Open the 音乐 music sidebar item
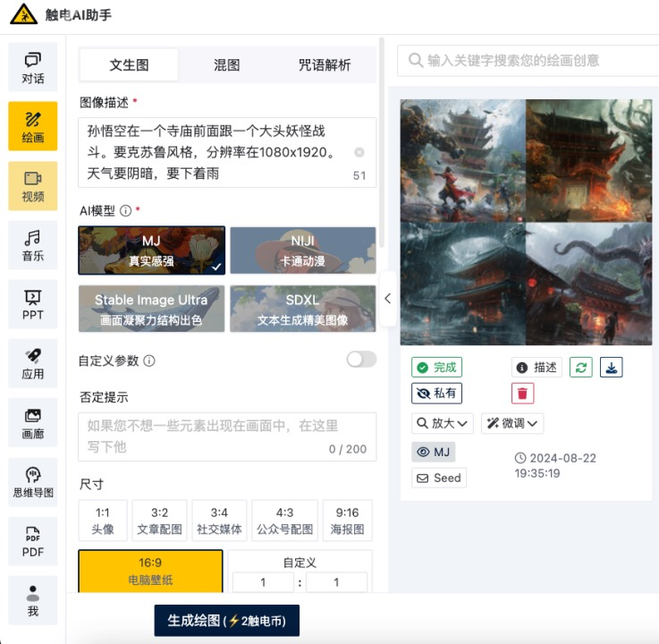 (33, 245)
